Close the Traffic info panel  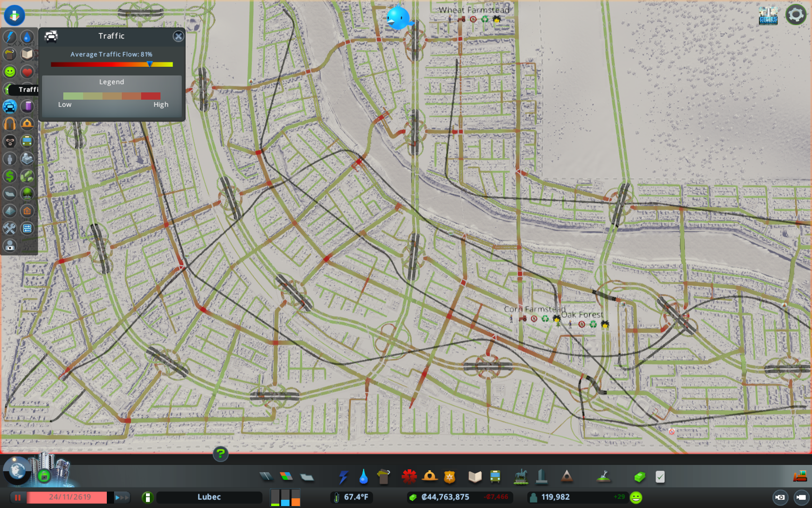(178, 36)
